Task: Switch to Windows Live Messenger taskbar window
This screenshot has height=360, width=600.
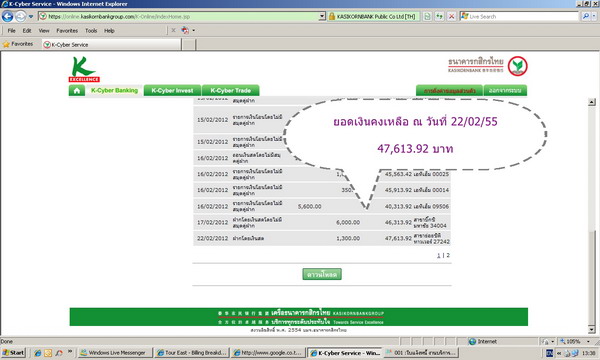Action: pos(115,353)
